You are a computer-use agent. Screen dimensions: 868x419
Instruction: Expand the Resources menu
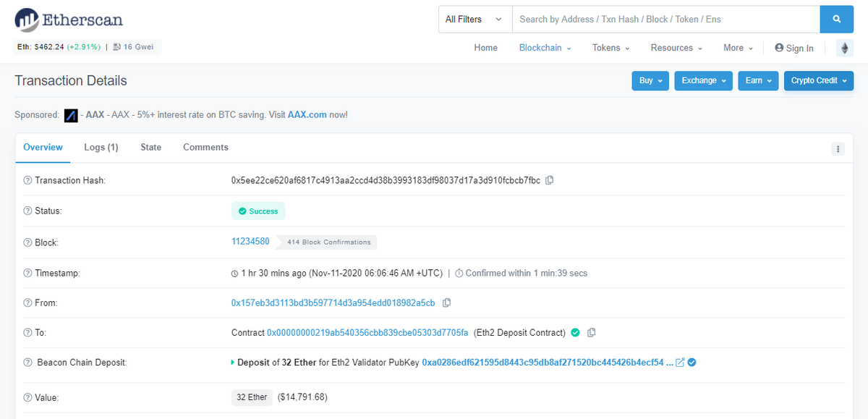676,48
